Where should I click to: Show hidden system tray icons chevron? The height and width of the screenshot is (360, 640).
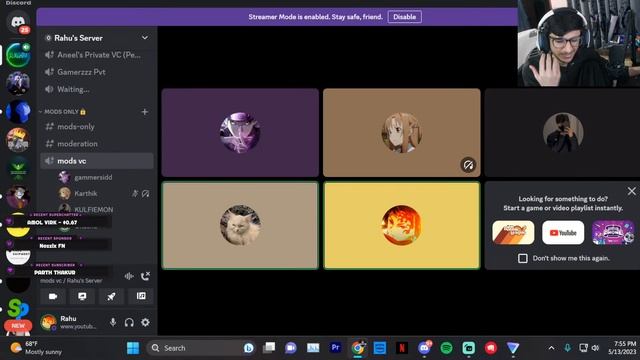551,348
